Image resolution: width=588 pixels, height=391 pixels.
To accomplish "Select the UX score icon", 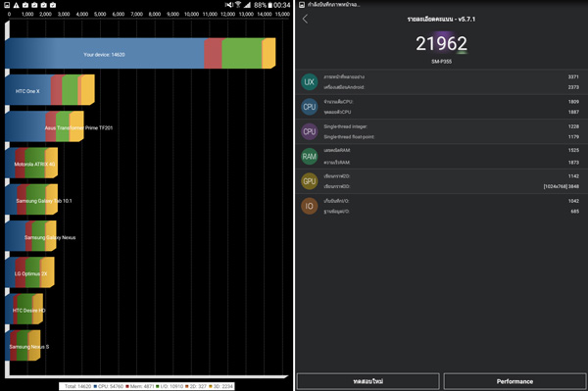I will [x=310, y=82].
